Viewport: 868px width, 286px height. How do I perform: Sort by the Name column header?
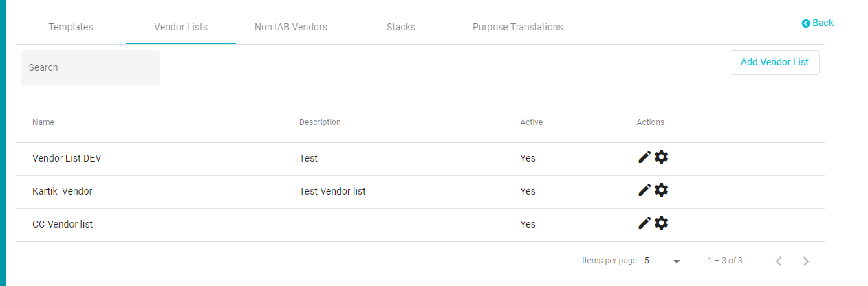(43, 122)
